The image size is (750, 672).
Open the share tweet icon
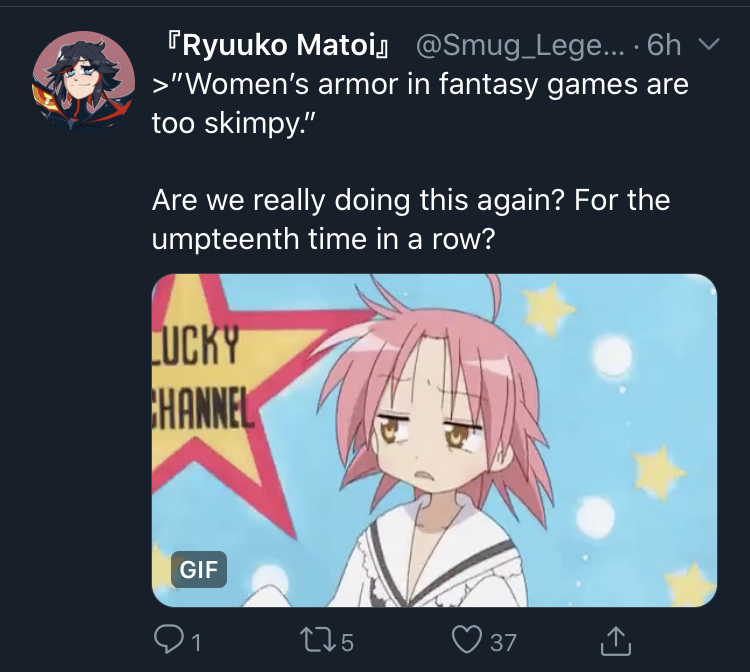pyautogui.click(x=616, y=641)
